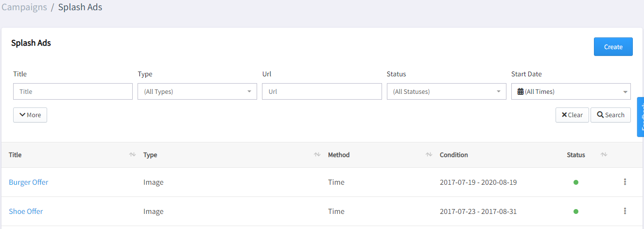Click the blue Create button

pos(613,47)
